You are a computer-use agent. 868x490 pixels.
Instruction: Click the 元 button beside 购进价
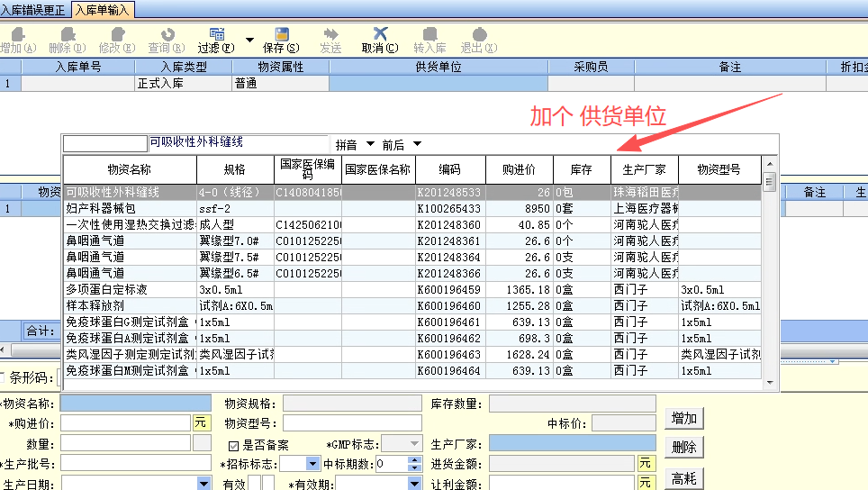pyautogui.click(x=201, y=423)
